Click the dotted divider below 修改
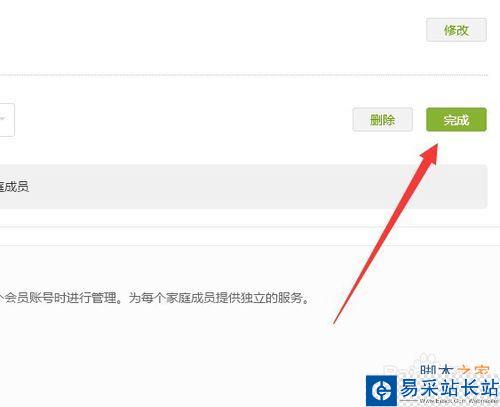The image size is (500, 407). click(x=244, y=75)
